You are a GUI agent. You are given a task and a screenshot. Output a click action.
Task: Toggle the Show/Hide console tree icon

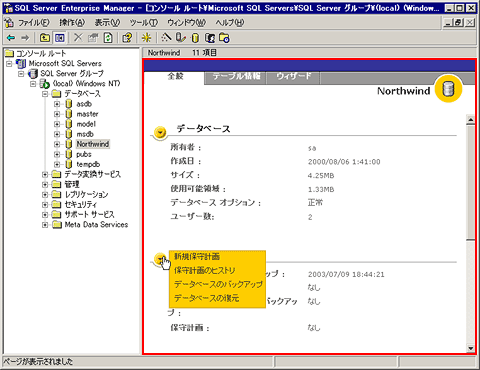coord(60,38)
